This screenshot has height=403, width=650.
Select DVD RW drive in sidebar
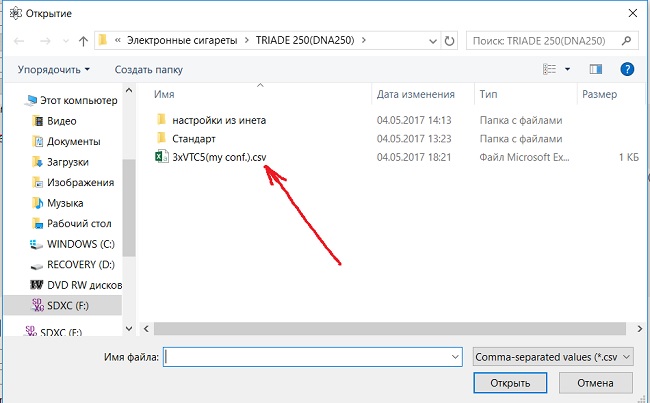click(x=81, y=284)
